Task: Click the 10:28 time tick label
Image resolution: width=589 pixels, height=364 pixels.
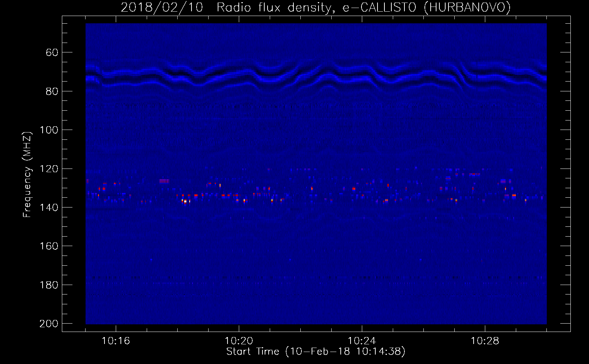Action: click(x=485, y=341)
